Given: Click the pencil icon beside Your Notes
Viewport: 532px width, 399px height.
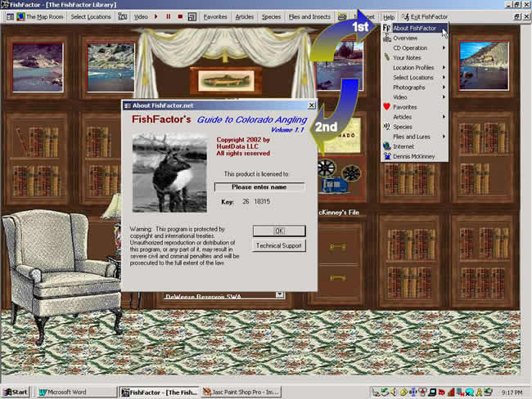Looking at the screenshot, I should (387, 57).
